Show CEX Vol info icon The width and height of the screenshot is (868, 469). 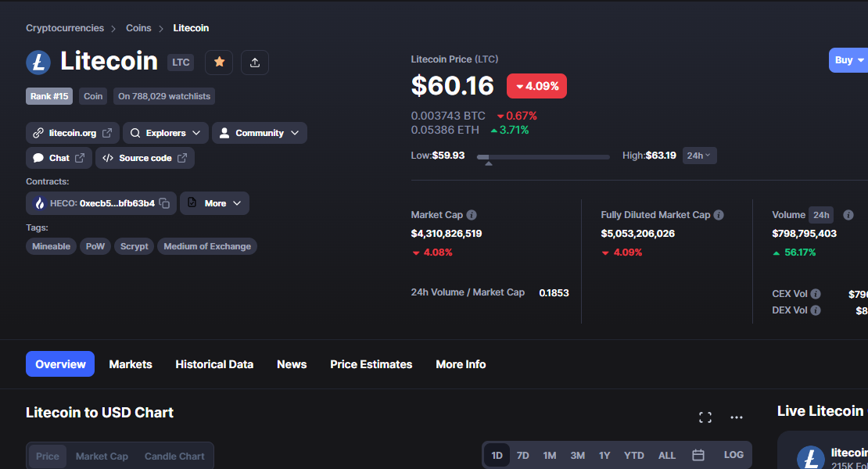click(x=816, y=294)
